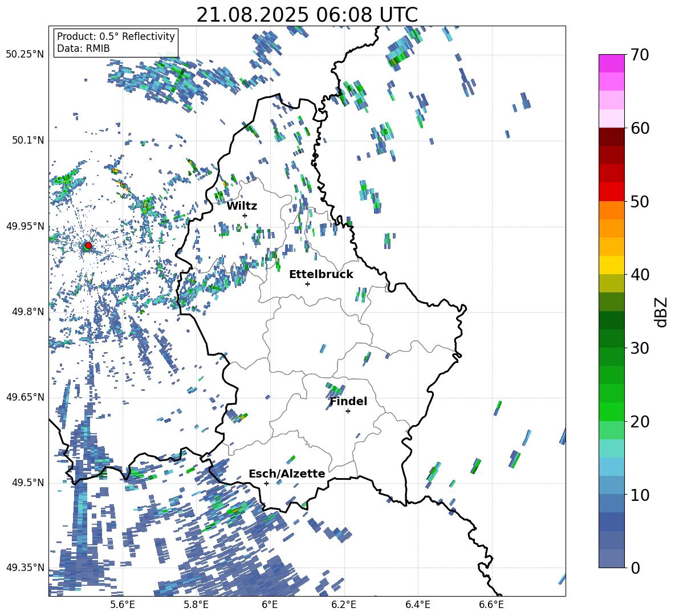The height and width of the screenshot is (616, 675).
Task: Click the title 21.08.2025 06:08 UTC
Action: [307, 15]
